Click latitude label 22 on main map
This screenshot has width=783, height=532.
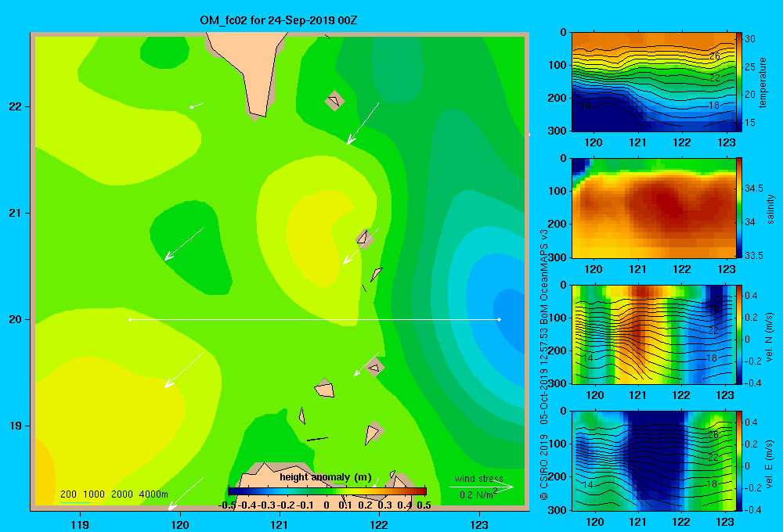(x=15, y=106)
